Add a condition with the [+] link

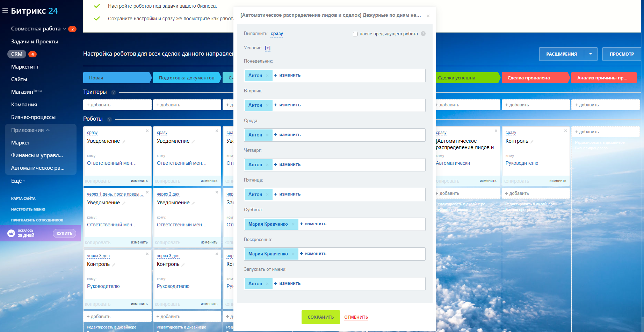click(x=268, y=48)
